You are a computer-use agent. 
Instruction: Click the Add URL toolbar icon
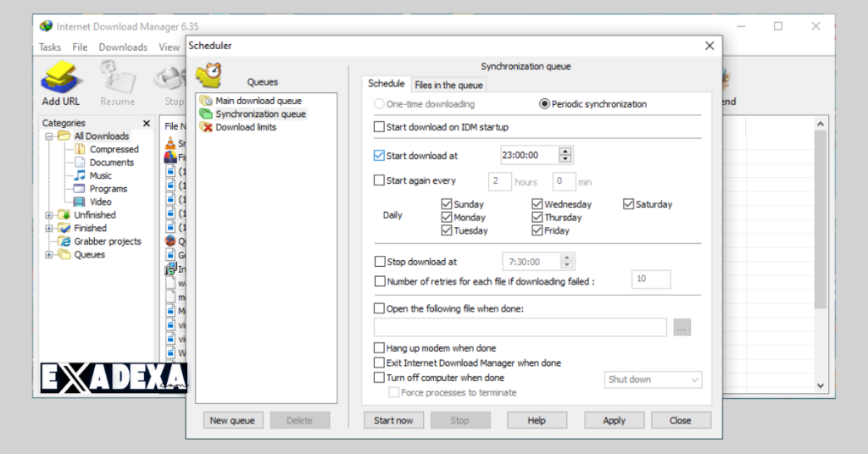pyautogui.click(x=61, y=77)
